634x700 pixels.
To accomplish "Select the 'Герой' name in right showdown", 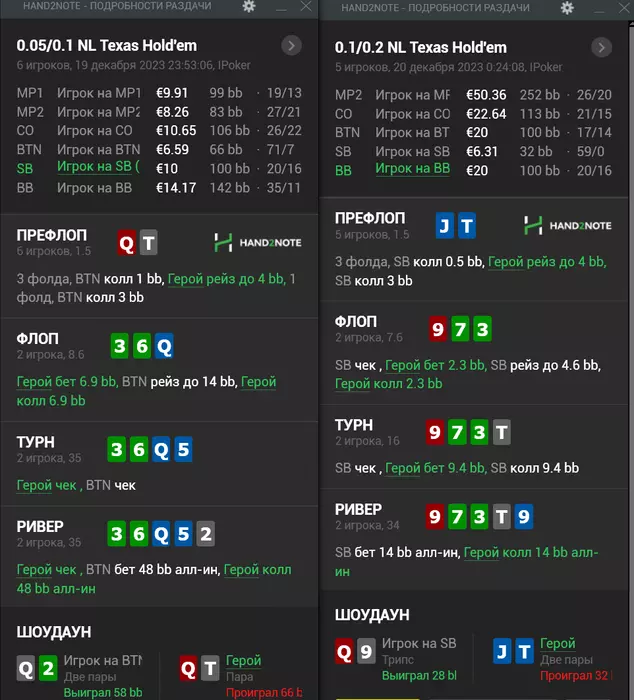I will click(x=558, y=644).
